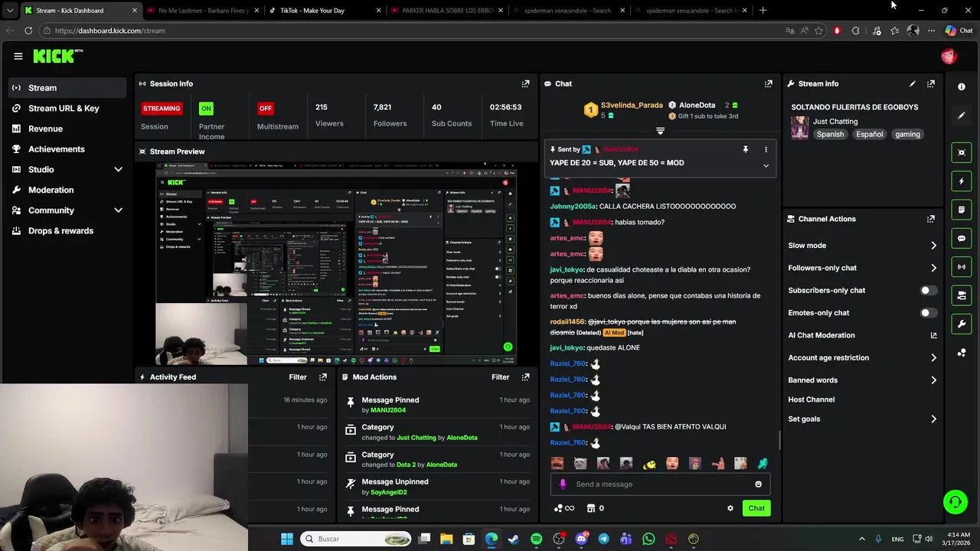
Task: Open Achievements in sidebar
Action: (67, 149)
